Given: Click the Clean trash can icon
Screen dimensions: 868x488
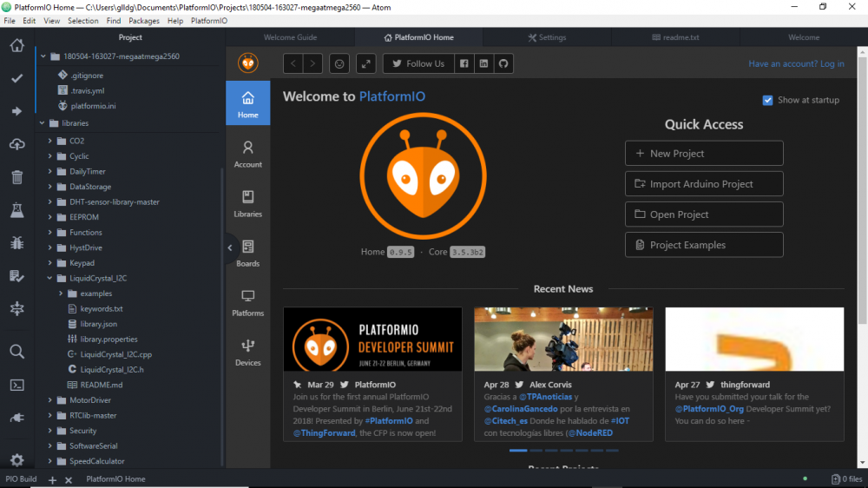Looking at the screenshot, I should [x=17, y=176].
